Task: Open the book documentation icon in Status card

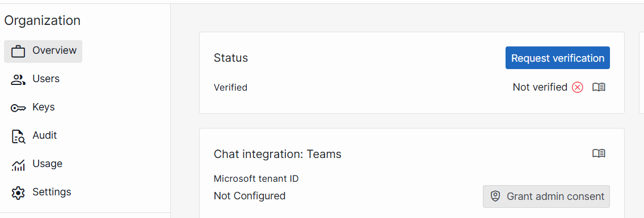Action: (x=599, y=87)
